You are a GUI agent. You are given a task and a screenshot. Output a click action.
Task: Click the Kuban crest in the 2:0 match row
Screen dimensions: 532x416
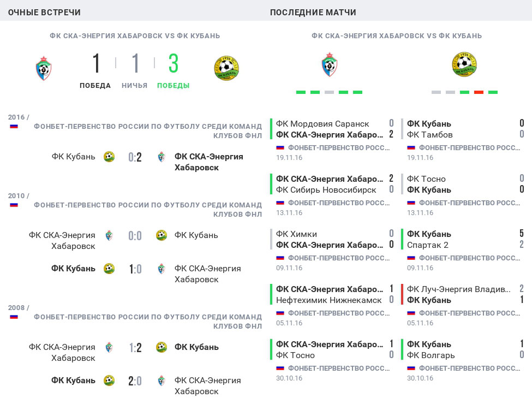click(109, 381)
